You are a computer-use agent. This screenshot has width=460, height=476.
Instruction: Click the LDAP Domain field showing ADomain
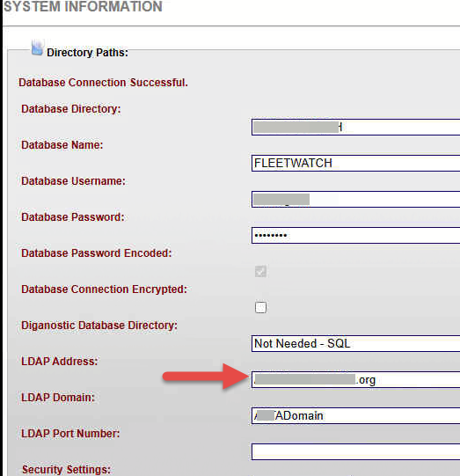(x=355, y=416)
